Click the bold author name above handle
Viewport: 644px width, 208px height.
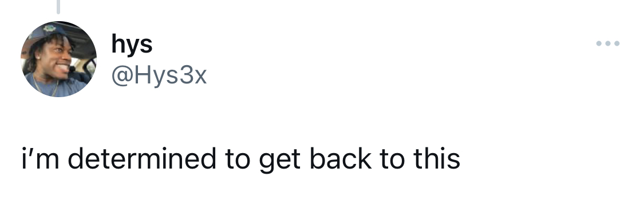pos(132,45)
